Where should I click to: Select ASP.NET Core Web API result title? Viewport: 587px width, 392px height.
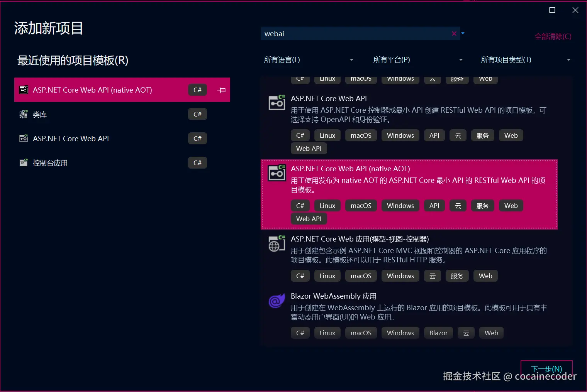pos(329,98)
